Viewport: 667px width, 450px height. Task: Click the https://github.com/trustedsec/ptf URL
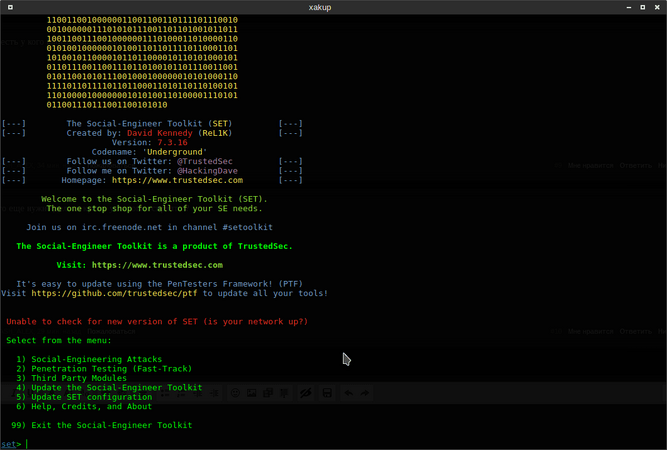[114, 293]
